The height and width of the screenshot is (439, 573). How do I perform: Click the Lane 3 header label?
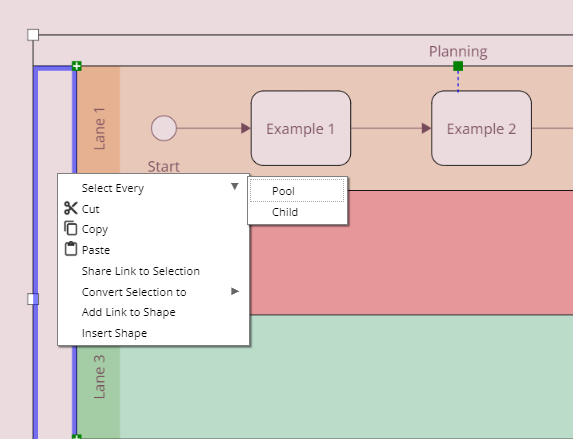point(99,376)
